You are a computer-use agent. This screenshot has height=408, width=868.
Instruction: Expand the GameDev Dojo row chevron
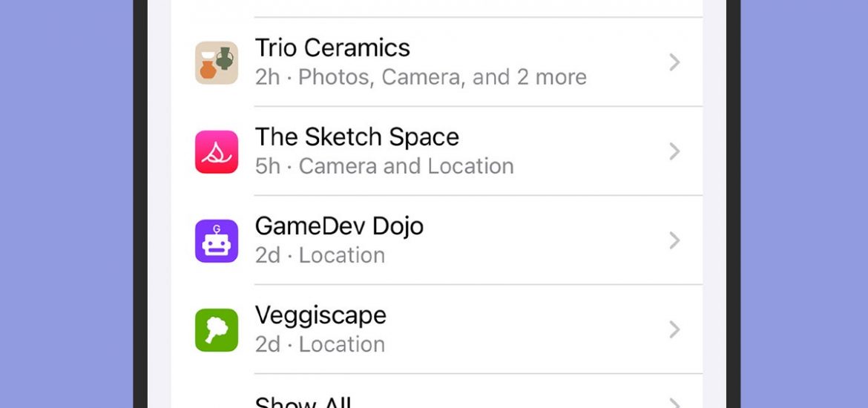click(674, 241)
